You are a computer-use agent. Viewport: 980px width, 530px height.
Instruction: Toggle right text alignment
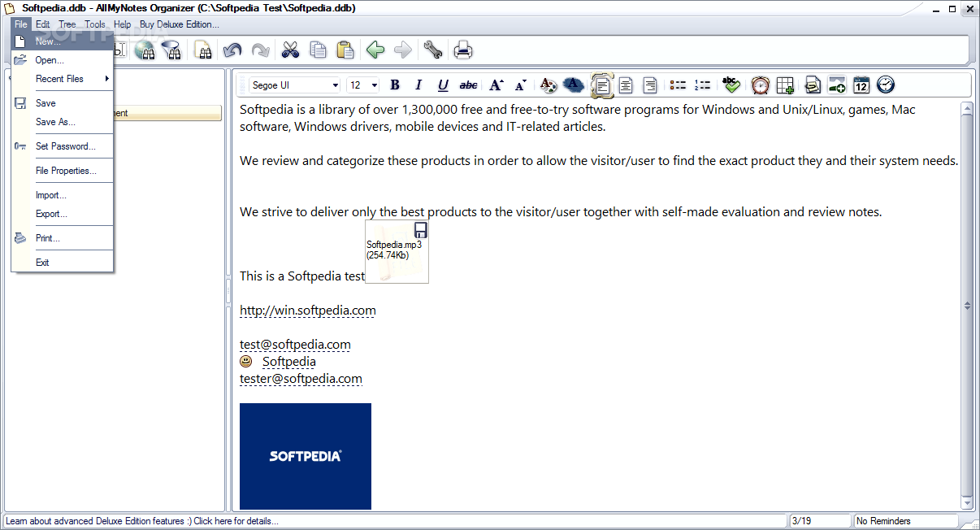point(650,85)
